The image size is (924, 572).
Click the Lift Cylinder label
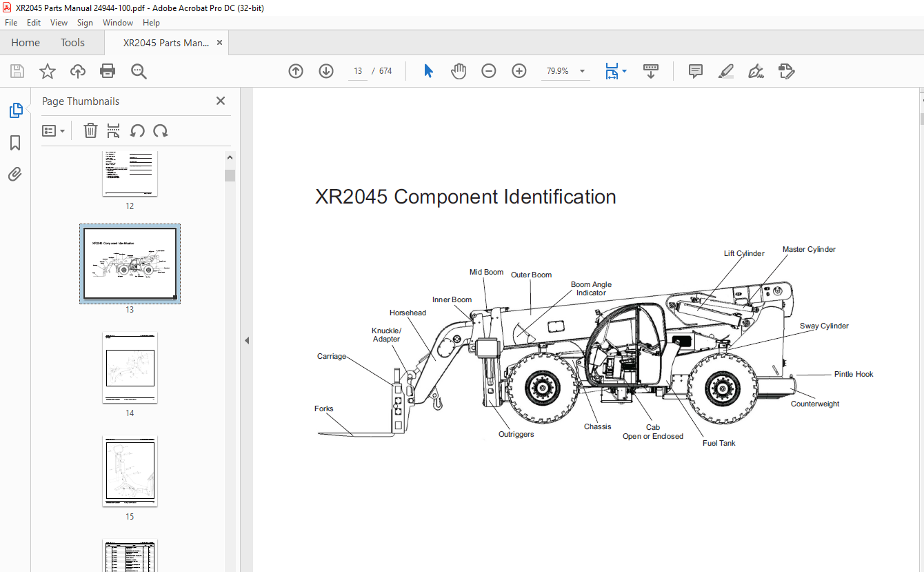744,253
